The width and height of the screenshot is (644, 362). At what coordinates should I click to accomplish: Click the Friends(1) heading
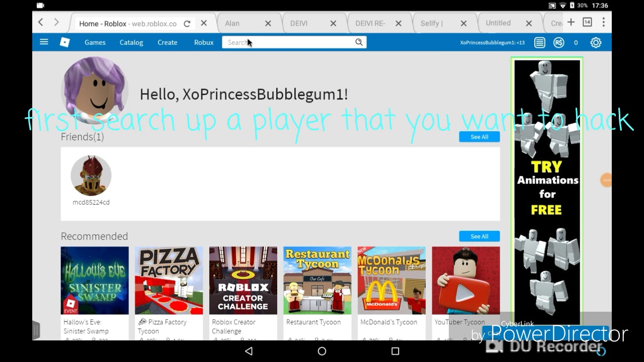(x=83, y=137)
